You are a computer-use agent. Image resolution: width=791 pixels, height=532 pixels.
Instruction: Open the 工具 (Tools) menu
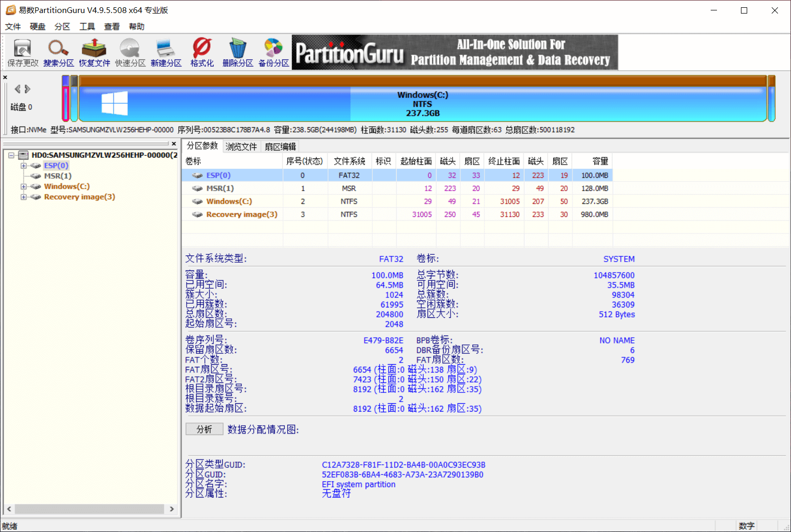(x=87, y=27)
